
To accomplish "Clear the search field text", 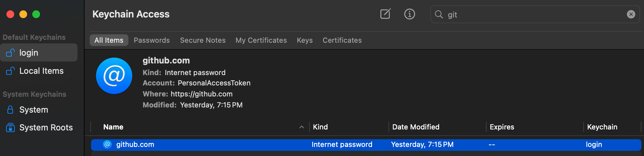I will pos(631,14).
